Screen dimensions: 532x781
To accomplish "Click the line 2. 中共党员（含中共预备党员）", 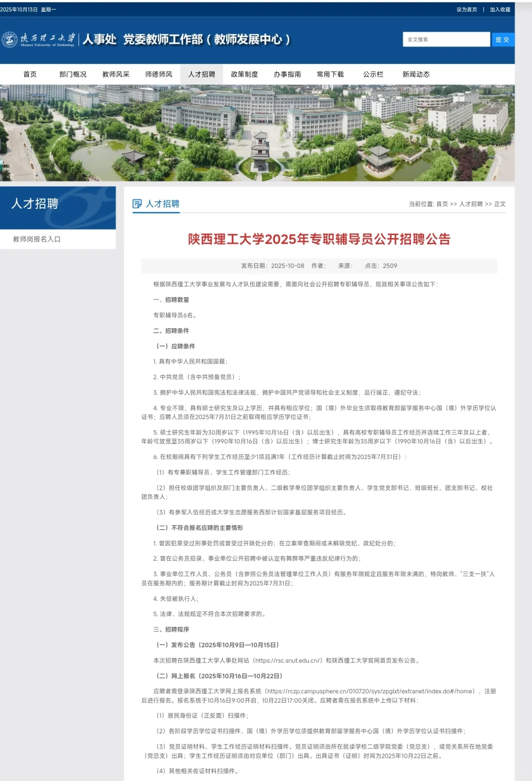I will [197, 377].
